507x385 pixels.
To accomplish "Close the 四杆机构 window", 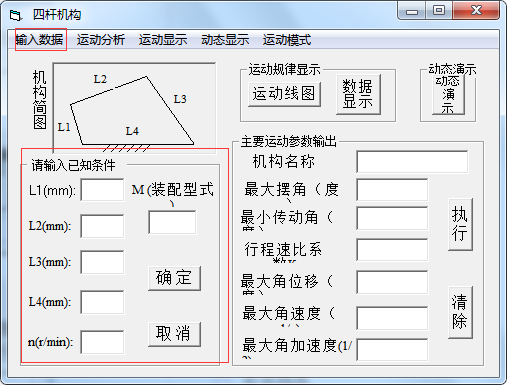I will tap(476, 11).
